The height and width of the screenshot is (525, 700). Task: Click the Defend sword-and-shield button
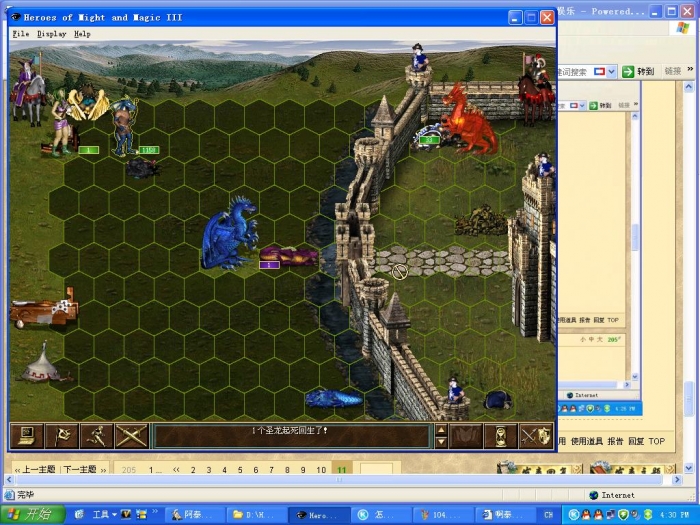coord(536,436)
